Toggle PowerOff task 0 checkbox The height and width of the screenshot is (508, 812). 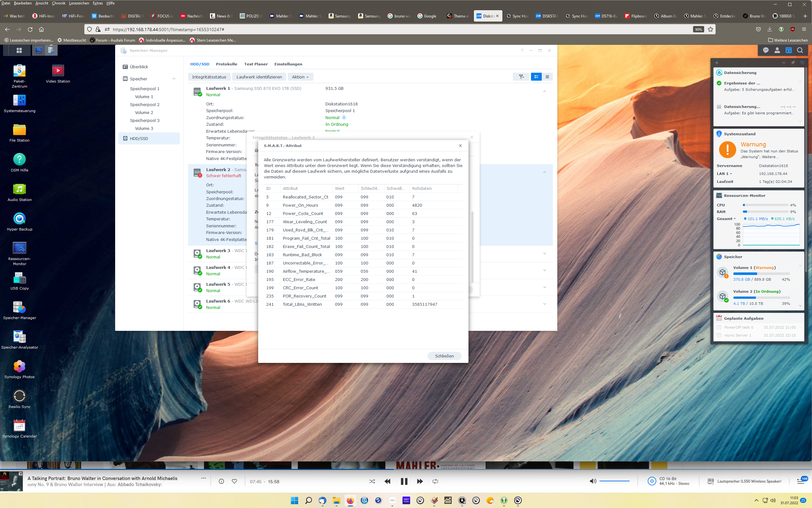[719, 327]
